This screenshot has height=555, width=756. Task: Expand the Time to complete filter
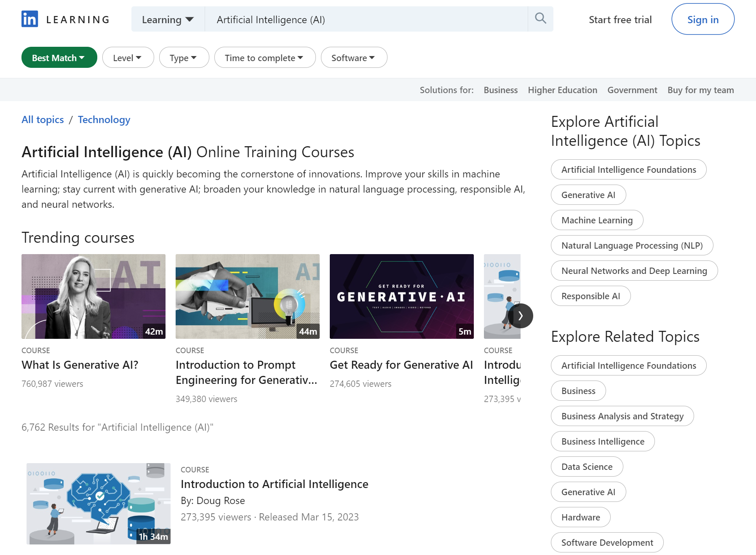click(x=264, y=58)
